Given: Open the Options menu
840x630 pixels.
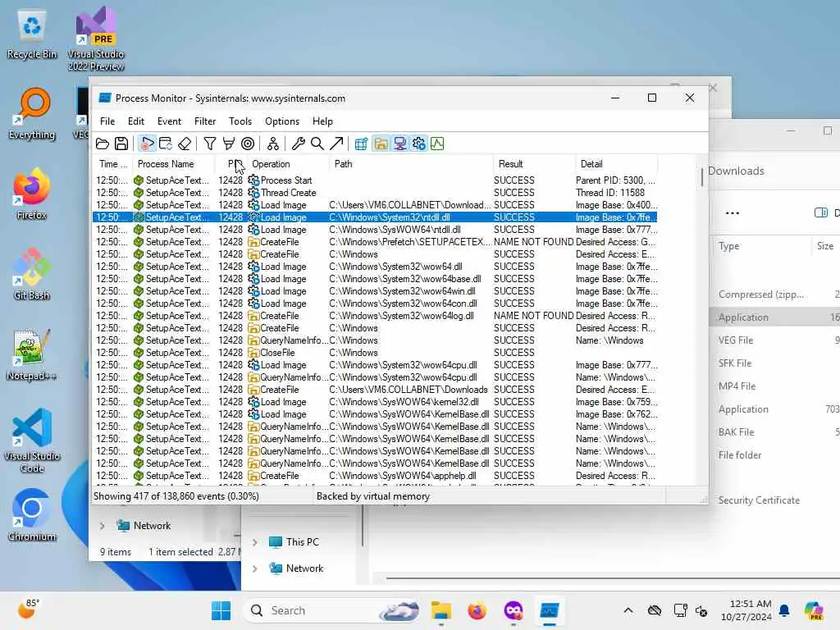Looking at the screenshot, I should tap(282, 121).
